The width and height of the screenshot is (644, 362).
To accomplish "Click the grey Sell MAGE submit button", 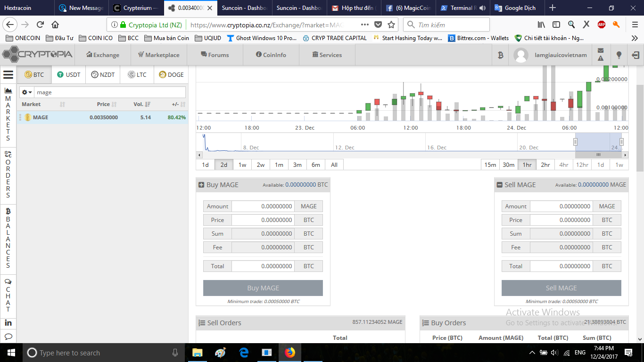I will click(x=561, y=288).
